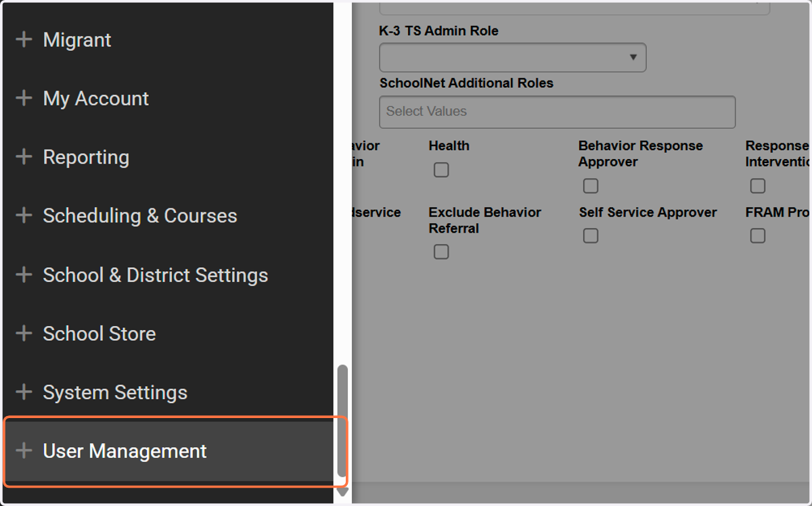Open the School Store menu item
The width and height of the screenshot is (812, 506).
pyautogui.click(x=168, y=333)
